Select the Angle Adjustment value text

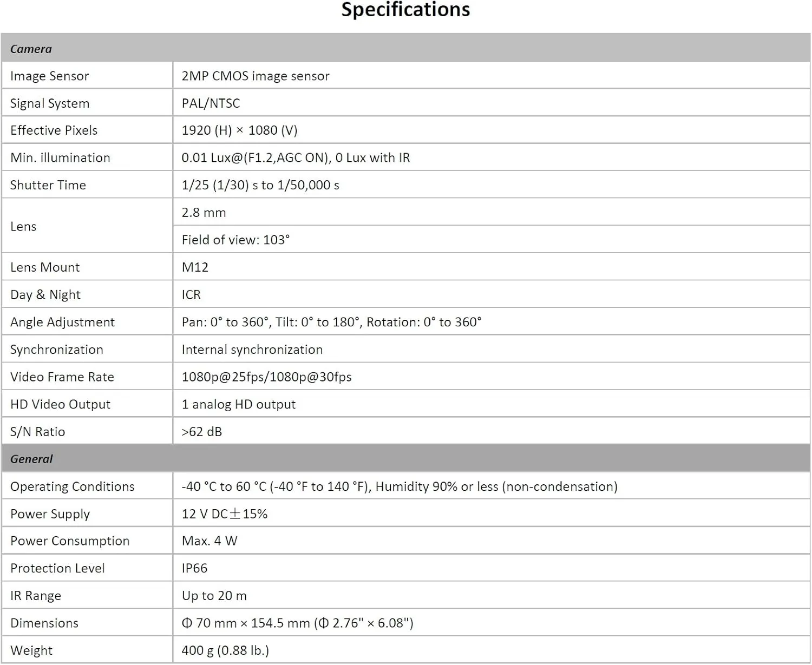coord(331,322)
